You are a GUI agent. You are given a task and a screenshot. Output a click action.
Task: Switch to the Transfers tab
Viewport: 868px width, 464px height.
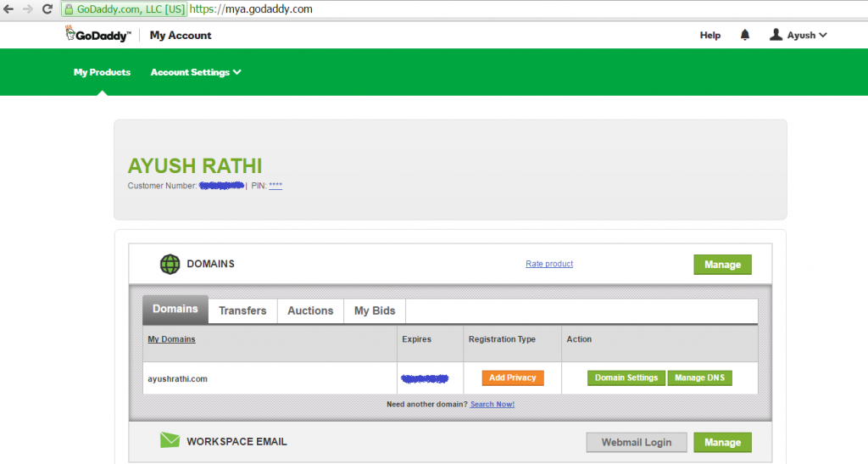[x=242, y=310]
